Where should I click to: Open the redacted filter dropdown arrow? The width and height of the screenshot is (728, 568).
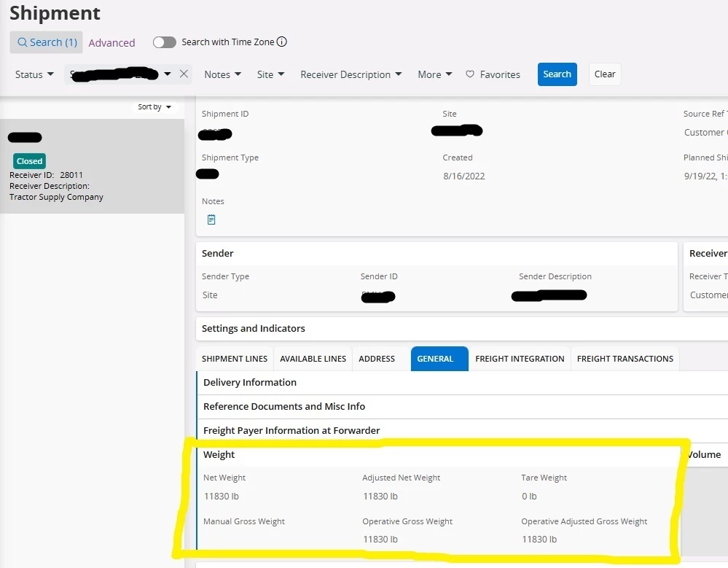168,74
